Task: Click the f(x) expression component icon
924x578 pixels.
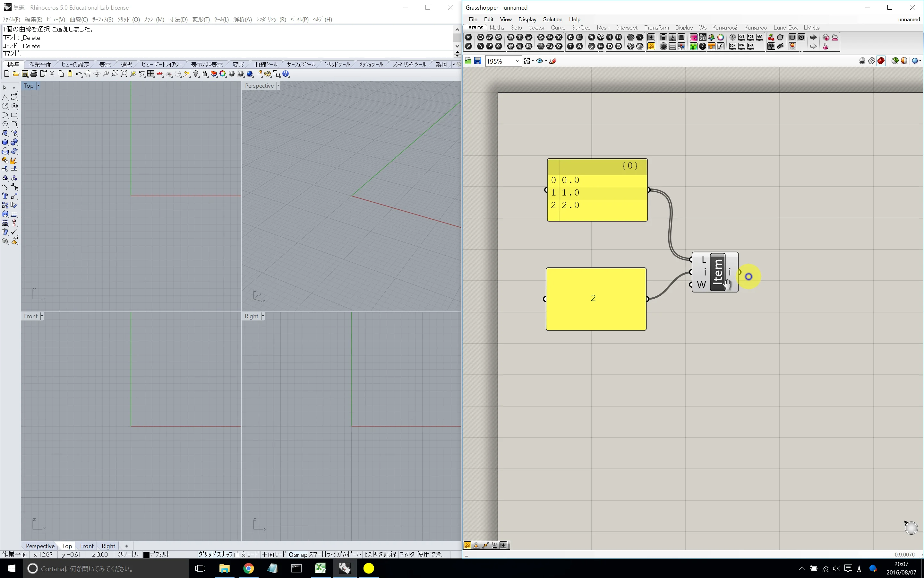Action: pyautogui.click(x=835, y=38)
